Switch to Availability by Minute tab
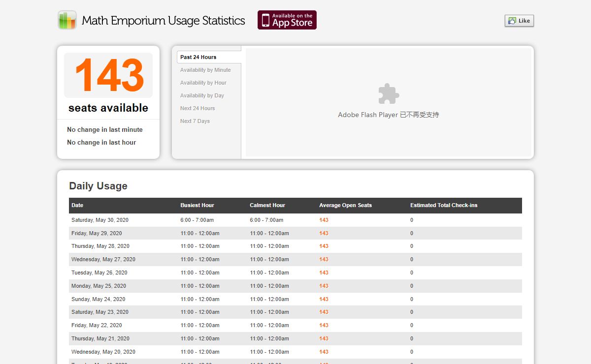The image size is (591, 364). 205,70
